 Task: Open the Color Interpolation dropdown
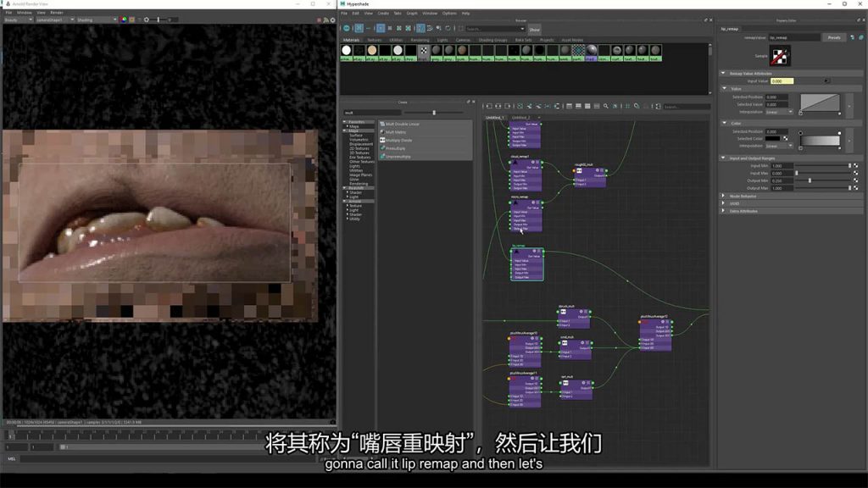[x=780, y=146]
